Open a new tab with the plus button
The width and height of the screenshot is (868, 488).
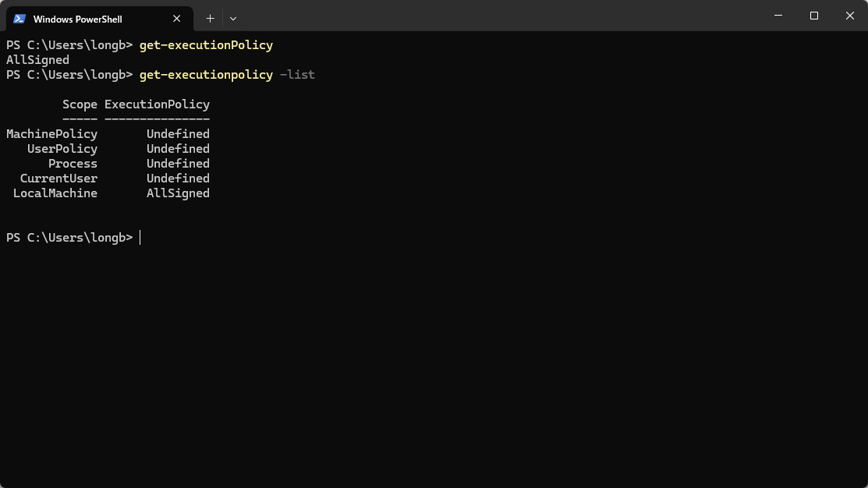tap(210, 19)
